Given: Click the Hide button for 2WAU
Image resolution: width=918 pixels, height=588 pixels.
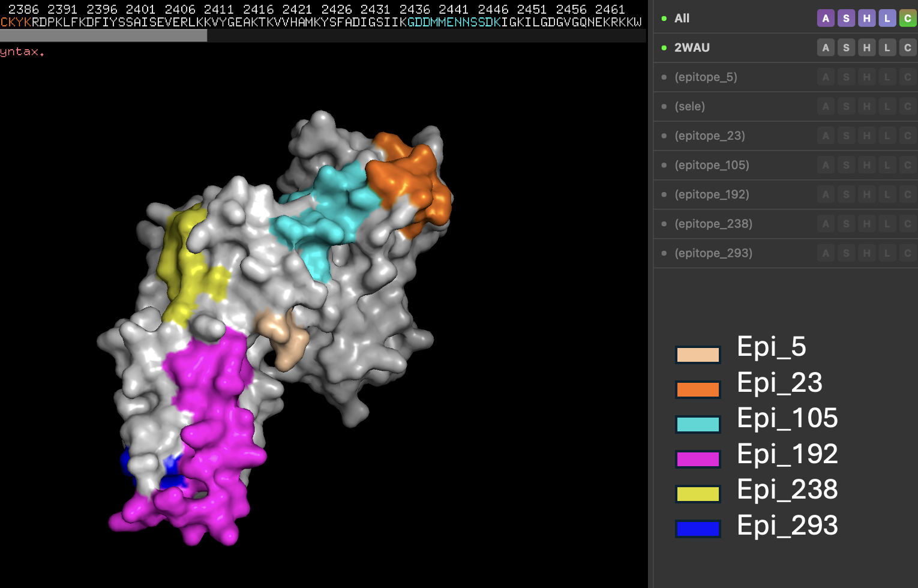Looking at the screenshot, I should (x=866, y=48).
